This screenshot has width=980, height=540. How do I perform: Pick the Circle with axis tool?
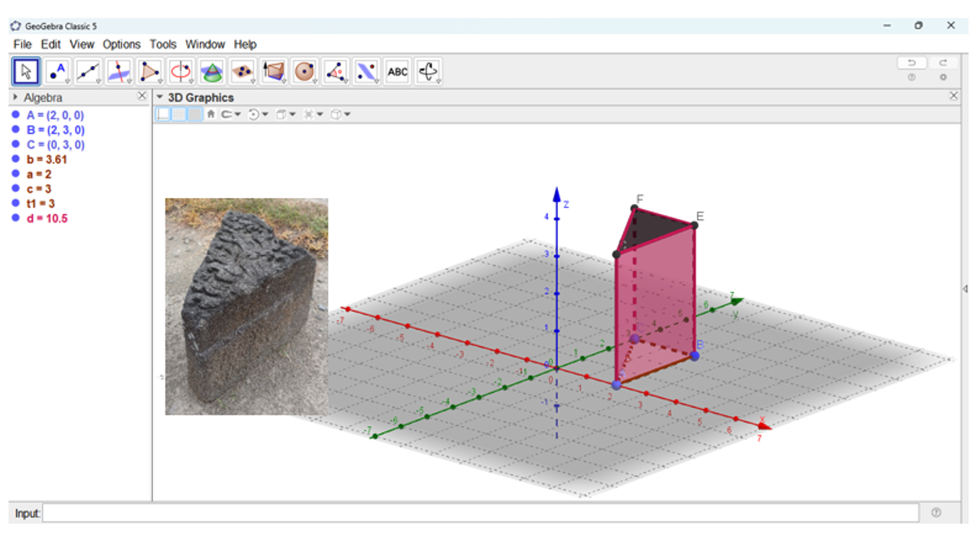(181, 72)
